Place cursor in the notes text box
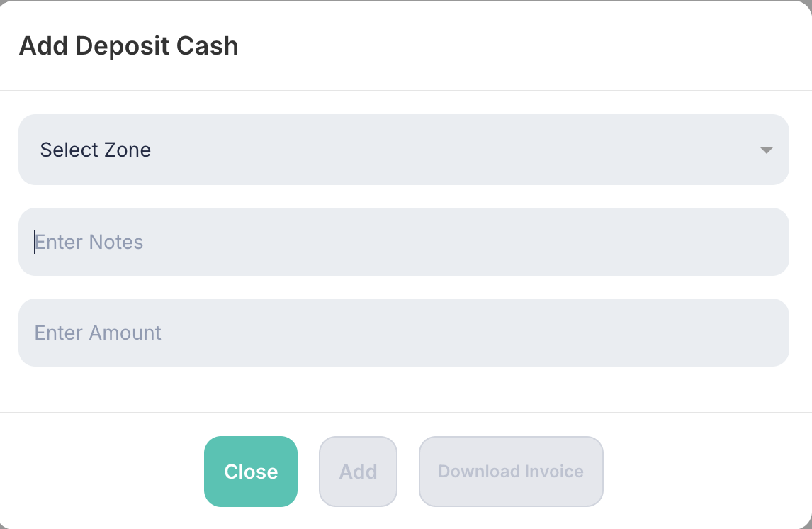Viewport: 812px width, 529px height. point(403,242)
